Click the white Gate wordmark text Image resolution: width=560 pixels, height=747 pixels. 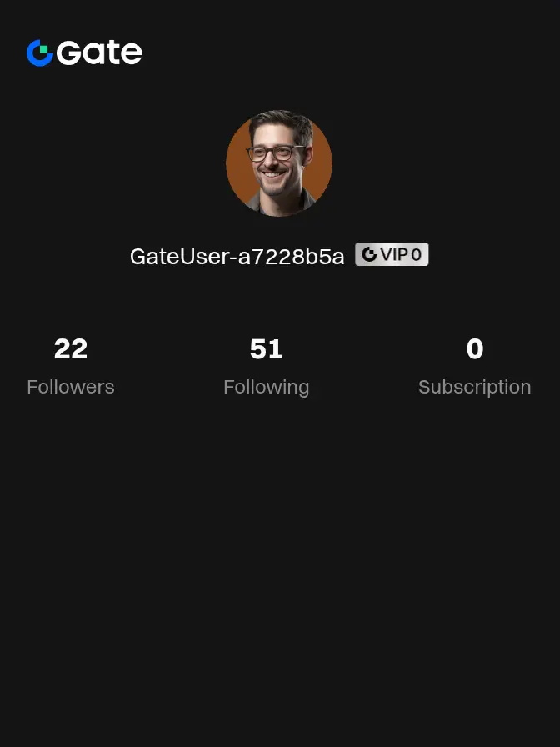click(x=99, y=53)
